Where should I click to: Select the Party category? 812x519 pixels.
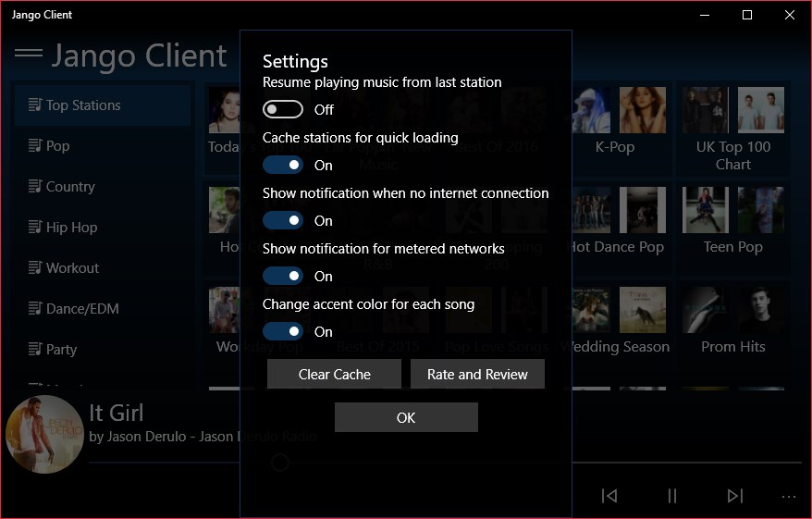click(103, 349)
